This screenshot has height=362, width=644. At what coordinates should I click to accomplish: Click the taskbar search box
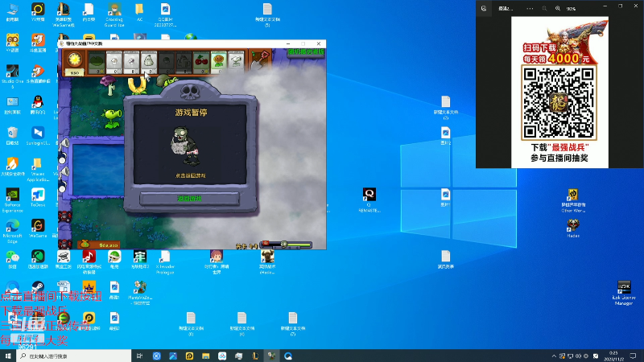point(74,356)
